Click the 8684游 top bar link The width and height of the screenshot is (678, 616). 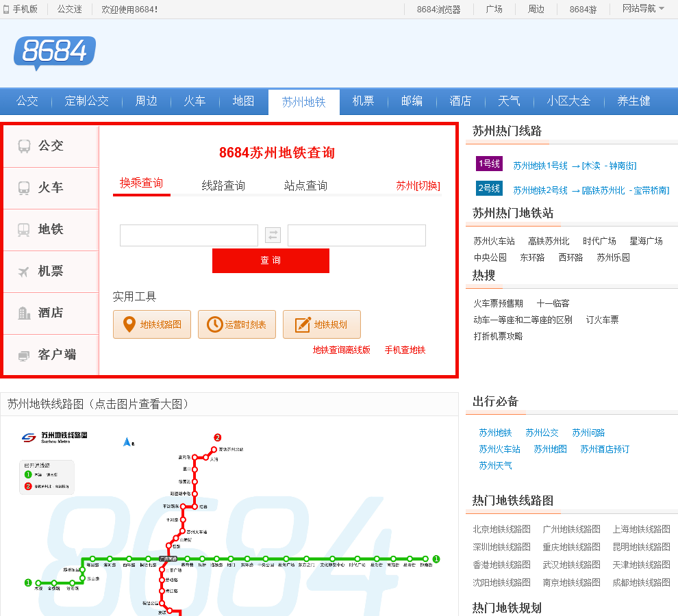pos(583,10)
